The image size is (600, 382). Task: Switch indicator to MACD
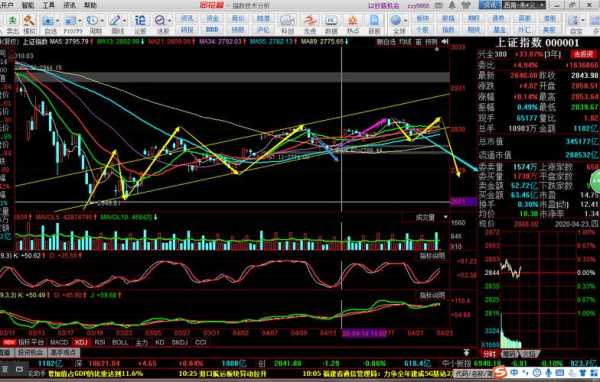pyautogui.click(x=59, y=342)
